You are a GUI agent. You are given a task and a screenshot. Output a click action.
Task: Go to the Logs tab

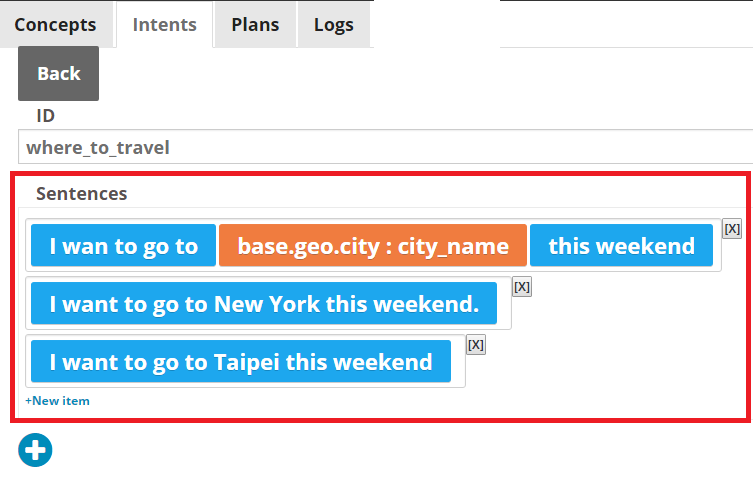(334, 24)
